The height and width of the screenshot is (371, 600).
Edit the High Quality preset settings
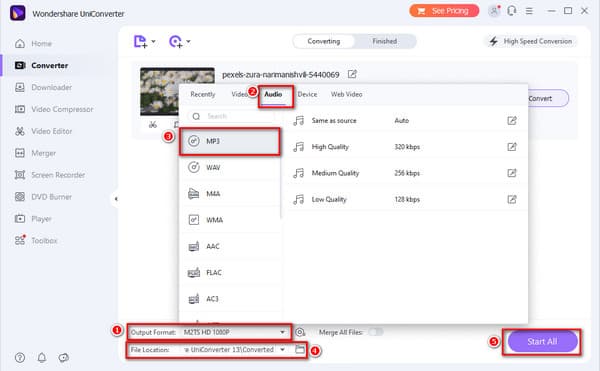click(512, 147)
